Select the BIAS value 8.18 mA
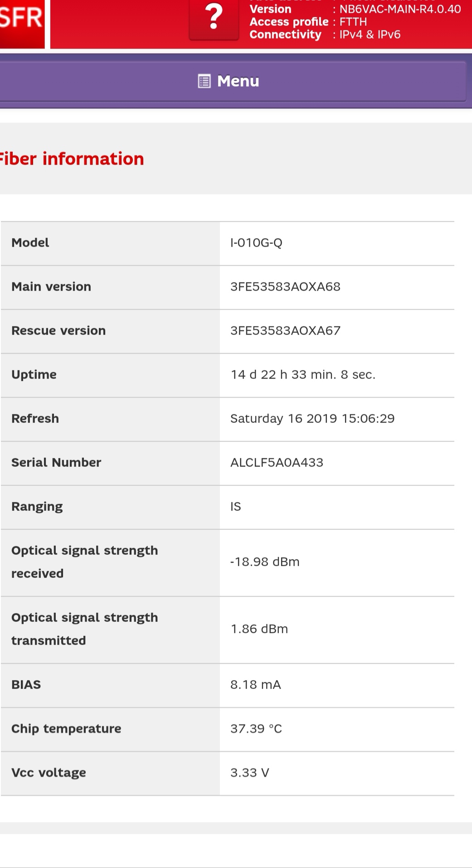This screenshot has height=868, width=472. point(256,684)
